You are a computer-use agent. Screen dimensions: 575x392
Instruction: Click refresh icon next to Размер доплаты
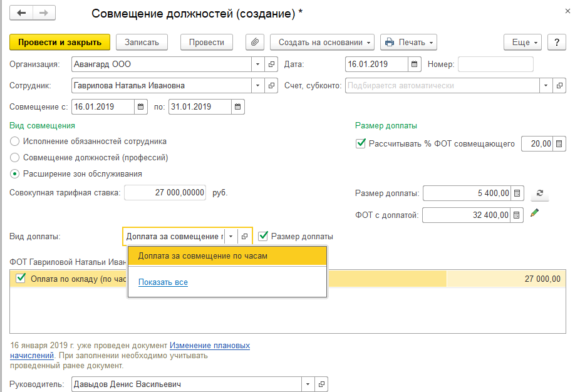coord(541,193)
